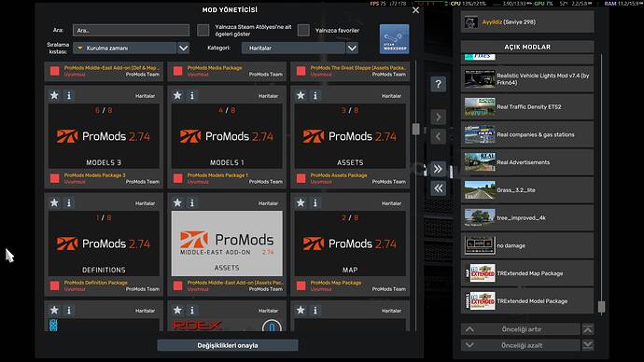
Task: Show info for ProMods Models Package 1
Action: pyautogui.click(x=192, y=95)
